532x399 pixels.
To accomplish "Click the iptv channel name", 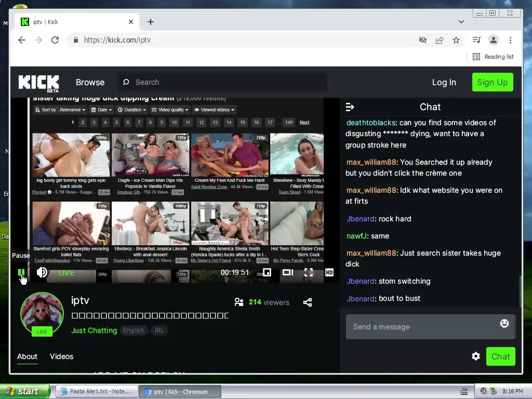I will 80,300.
